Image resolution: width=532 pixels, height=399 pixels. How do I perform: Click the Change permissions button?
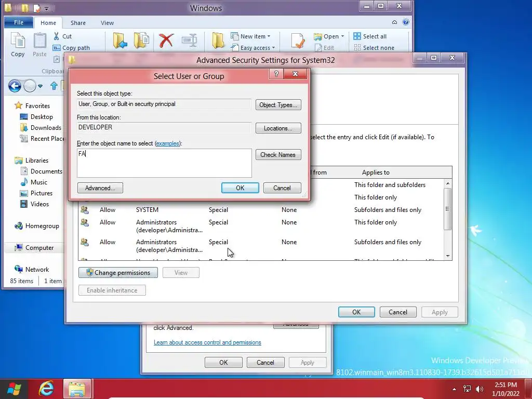coord(118,273)
